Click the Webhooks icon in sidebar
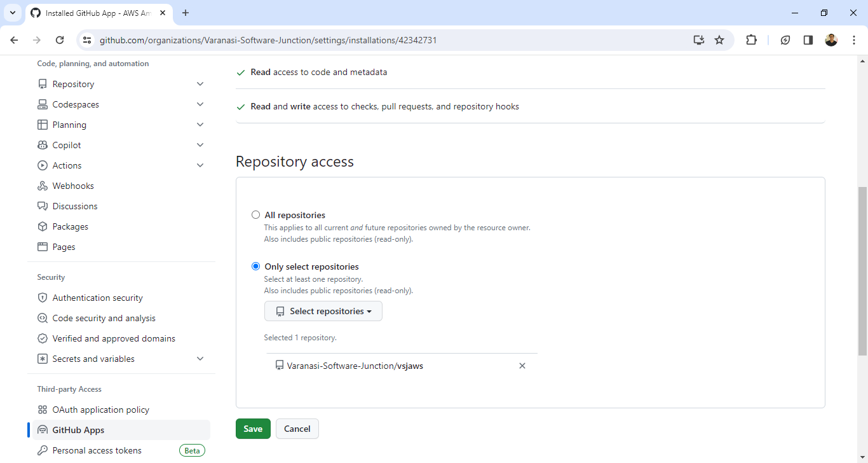 click(x=43, y=186)
